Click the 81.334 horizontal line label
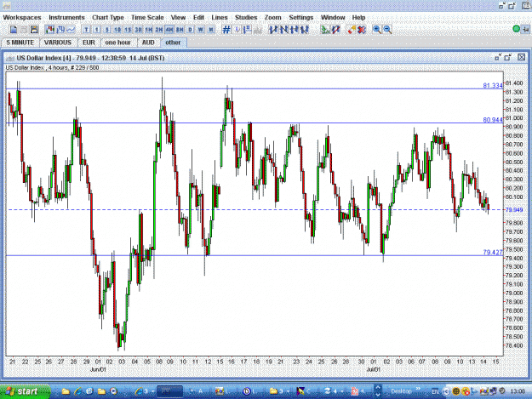Viewport: 532px width, 399px height. tap(493, 85)
